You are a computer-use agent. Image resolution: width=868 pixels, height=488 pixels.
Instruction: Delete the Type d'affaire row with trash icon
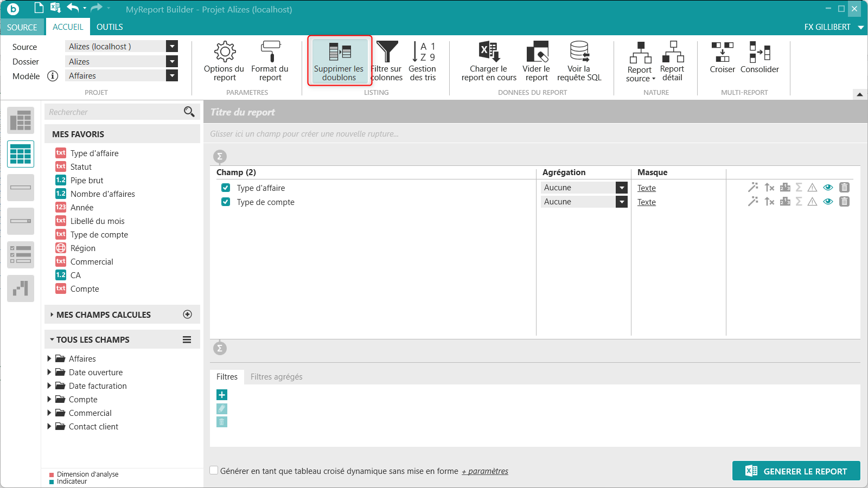click(844, 188)
